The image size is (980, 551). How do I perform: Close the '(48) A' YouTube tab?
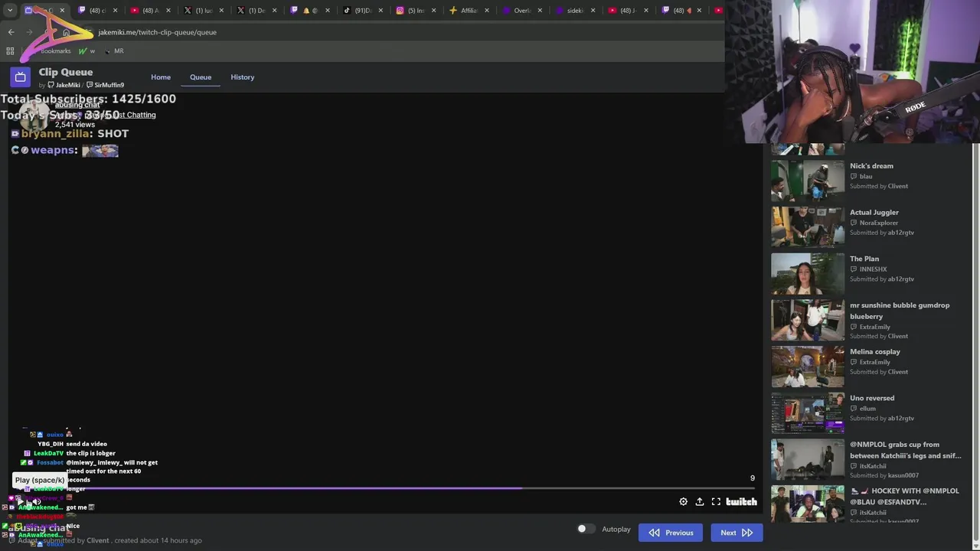168,10
